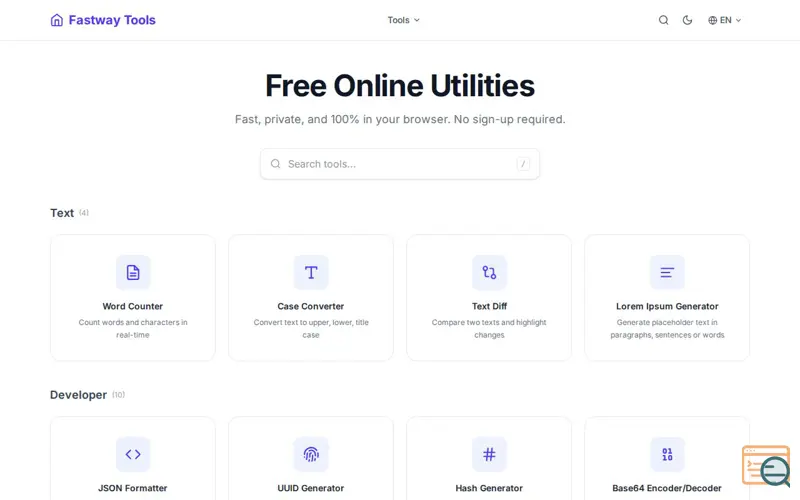Open the JSON Formatter title

[x=133, y=488]
